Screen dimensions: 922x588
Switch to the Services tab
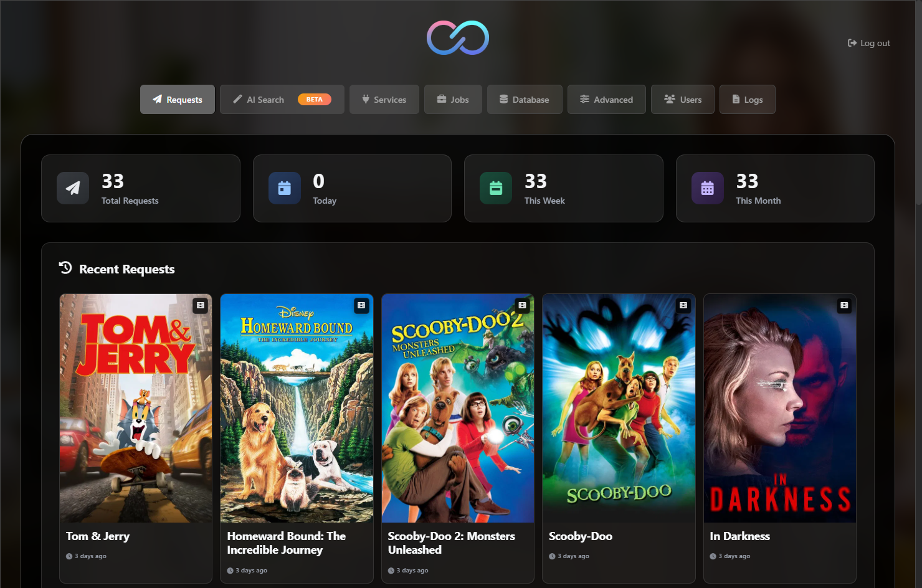point(384,100)
